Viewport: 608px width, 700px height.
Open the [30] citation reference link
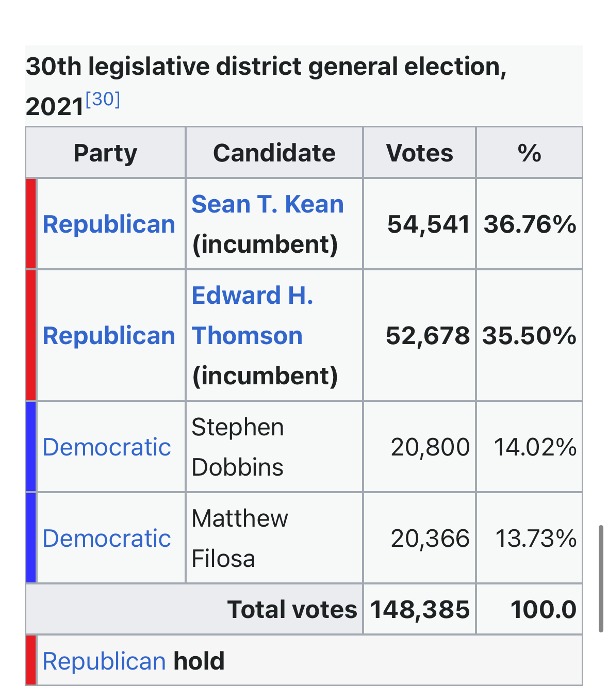(x=103, y=99)
